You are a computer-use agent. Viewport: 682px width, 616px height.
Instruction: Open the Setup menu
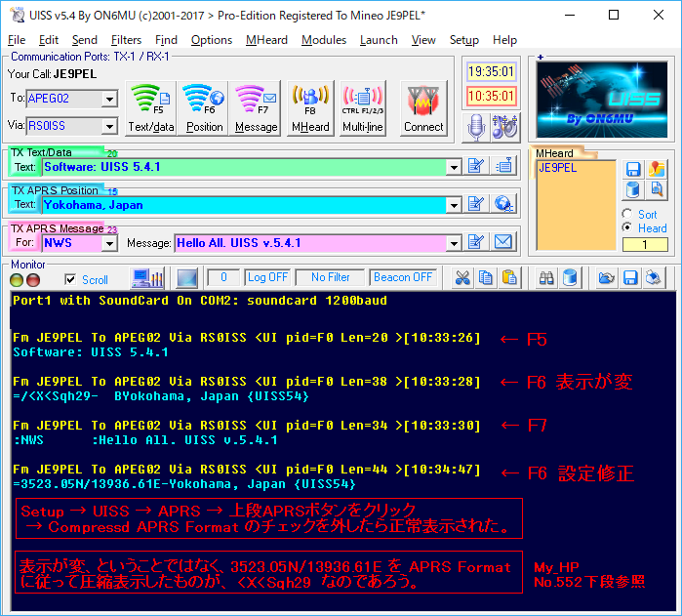click(464, 40)
